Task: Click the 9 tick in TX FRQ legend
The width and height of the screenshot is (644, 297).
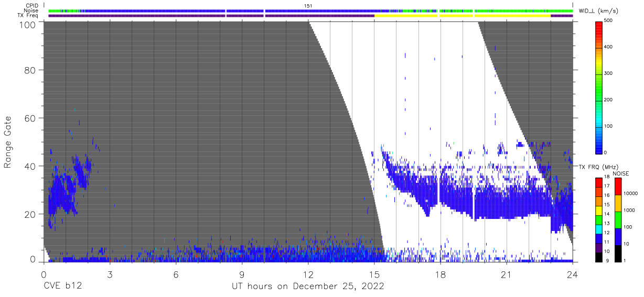Action: (606, 260)
